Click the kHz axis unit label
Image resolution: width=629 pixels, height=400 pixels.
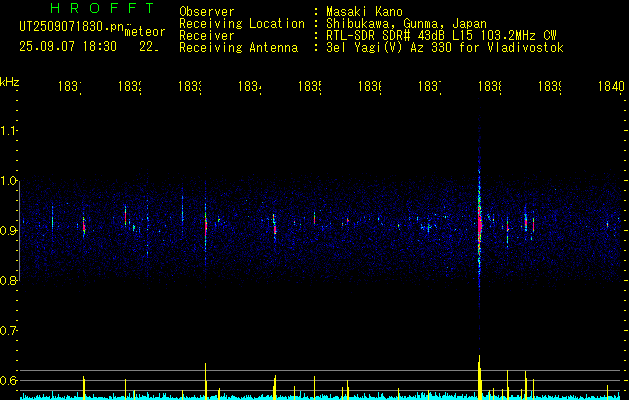pyautogui.click(x=10, y=82)
